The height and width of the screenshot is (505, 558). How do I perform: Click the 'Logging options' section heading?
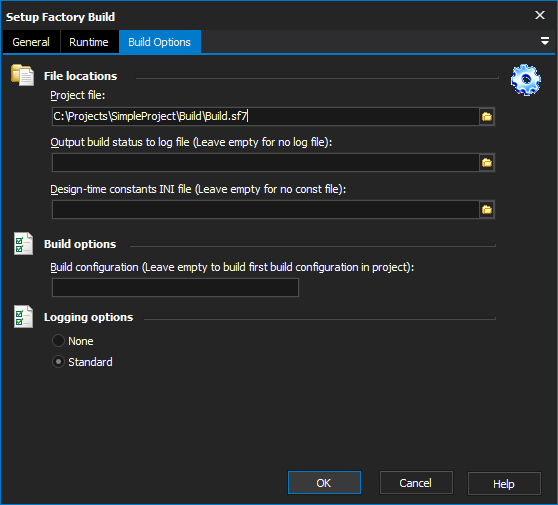click(x=89, y=317)
